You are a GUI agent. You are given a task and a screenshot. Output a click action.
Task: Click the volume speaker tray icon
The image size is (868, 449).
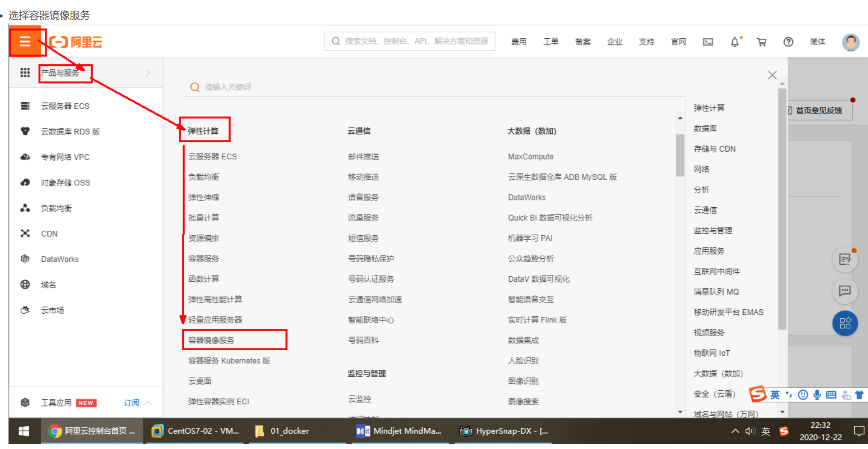[750, 431]
